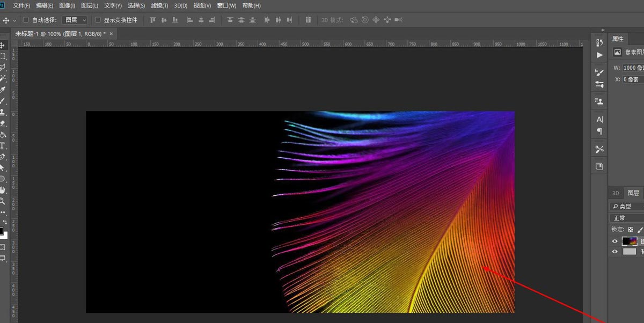This screenshot has width=644, height=323.
Task: Swap foreground and background colors
Action: point(4,222)
